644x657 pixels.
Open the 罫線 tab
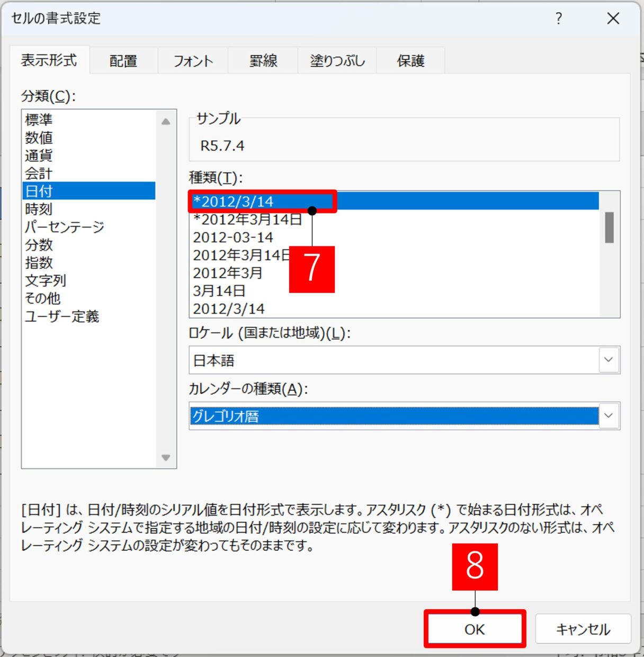[x=263, y=61]
